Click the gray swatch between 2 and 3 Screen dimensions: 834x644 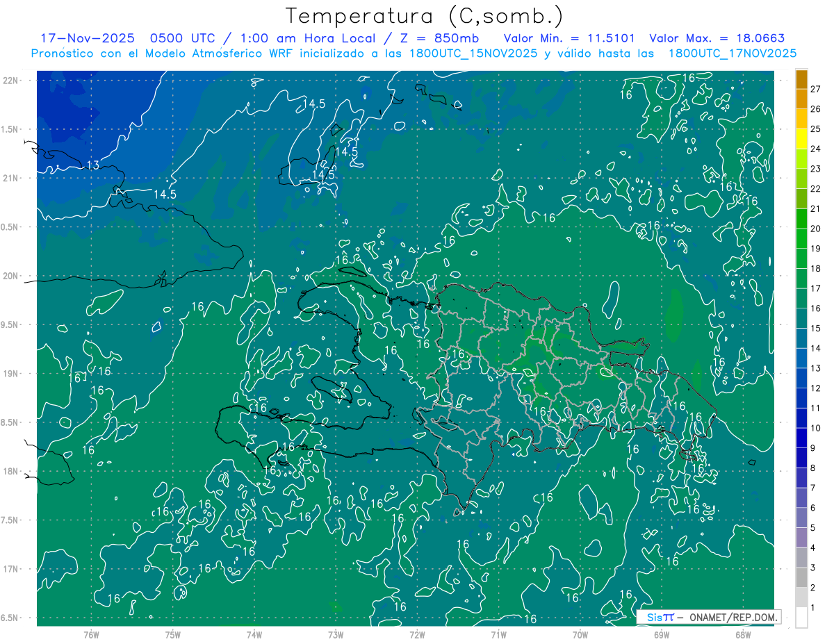[801, 578]
